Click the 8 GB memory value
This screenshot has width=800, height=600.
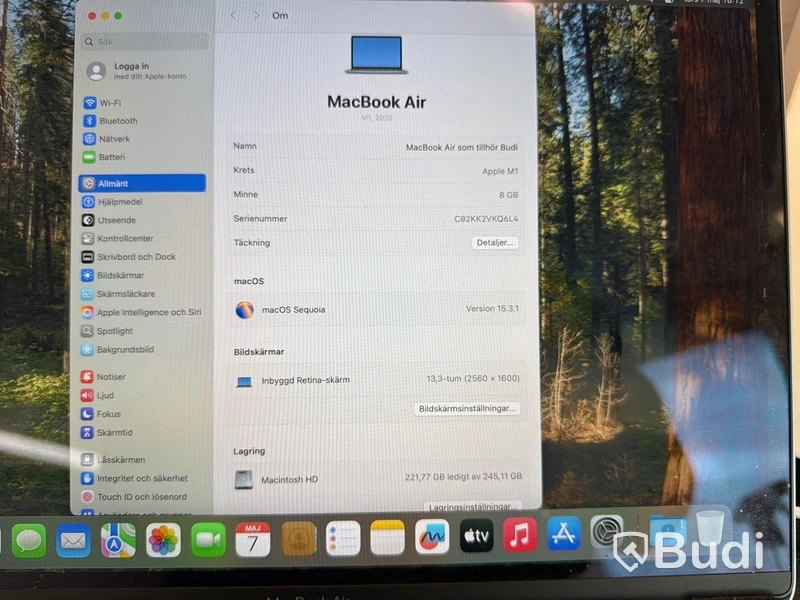click(508, 195)
